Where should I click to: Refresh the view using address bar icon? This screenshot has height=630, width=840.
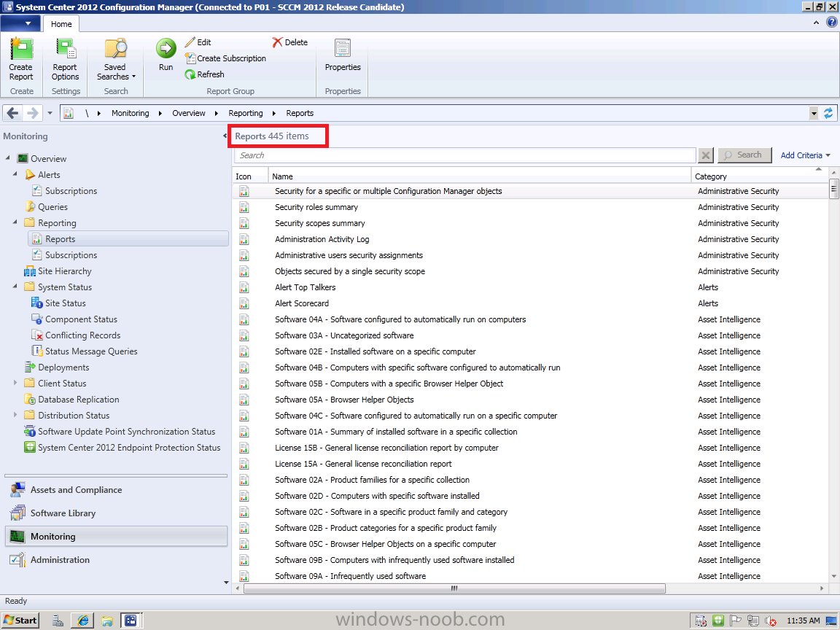tap(828, 113)
